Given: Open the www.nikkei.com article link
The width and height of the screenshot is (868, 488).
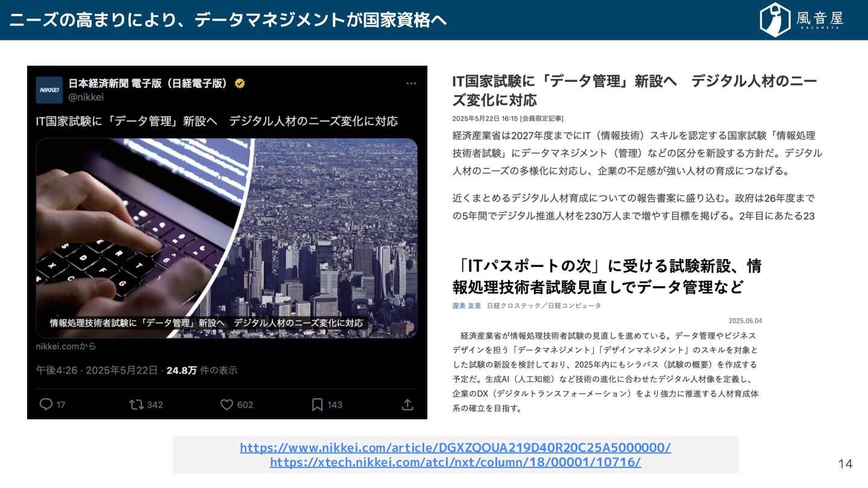Looking at the screenshot, I should click(x=456, y=448).
